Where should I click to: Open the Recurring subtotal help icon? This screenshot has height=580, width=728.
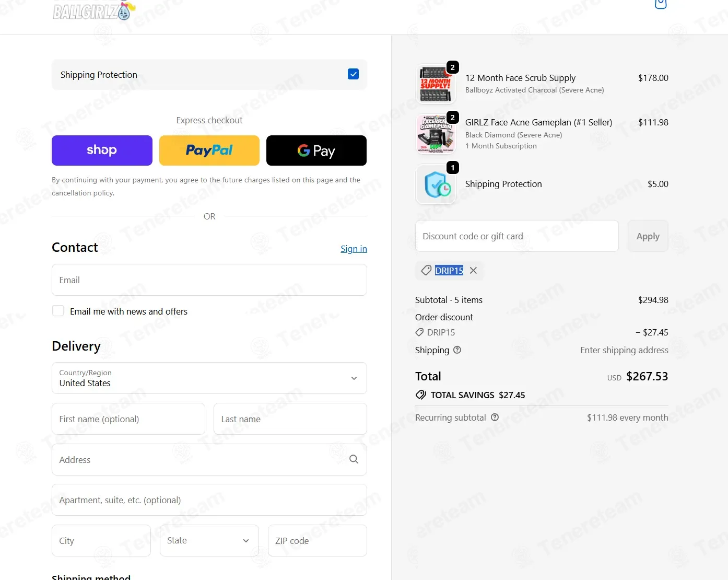pos(495,417)
